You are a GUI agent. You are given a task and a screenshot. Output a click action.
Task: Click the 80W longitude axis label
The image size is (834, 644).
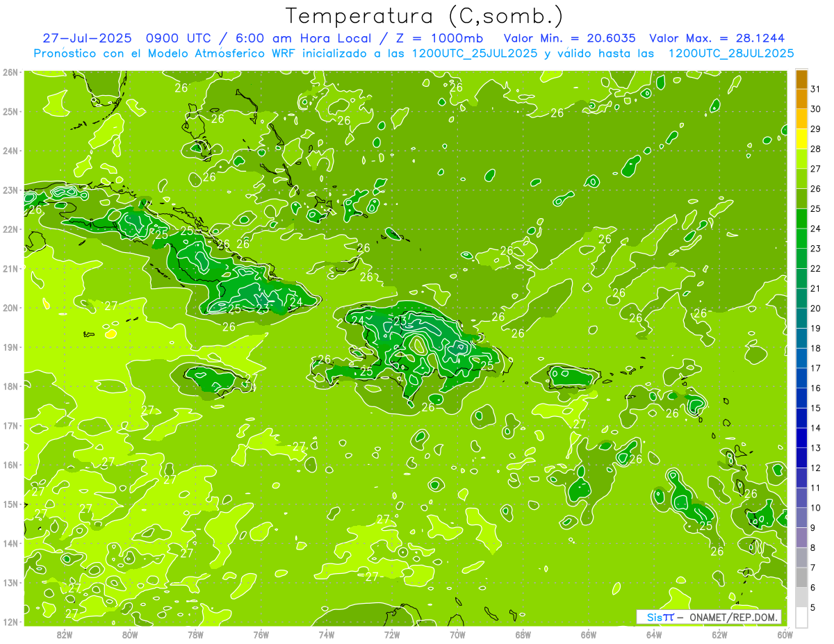click(130, 634)
